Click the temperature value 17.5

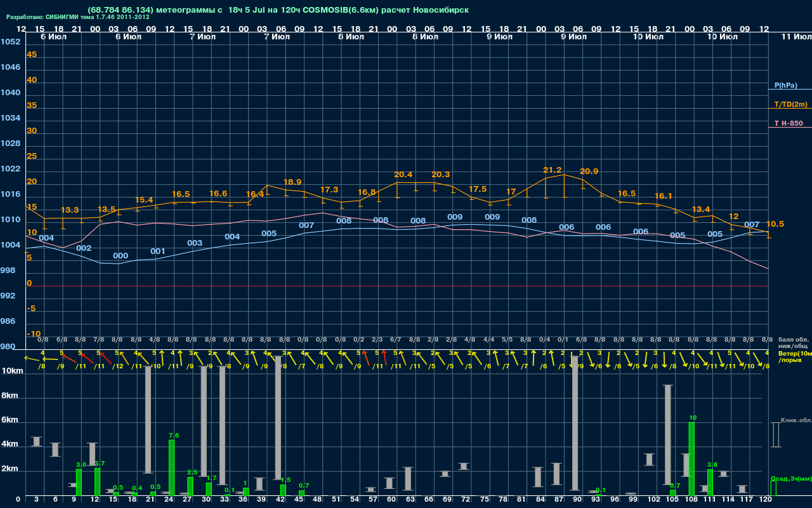(x=477, y=189)
